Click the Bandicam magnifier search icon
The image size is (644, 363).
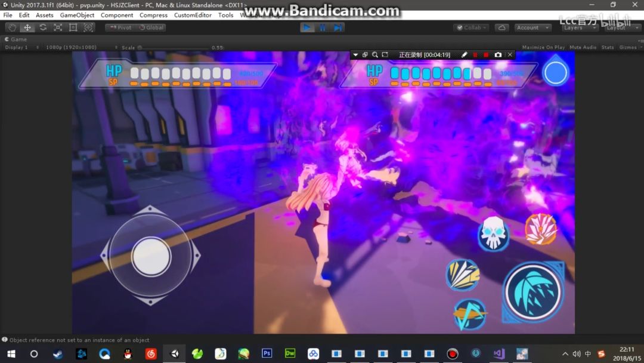click(374, 55)
